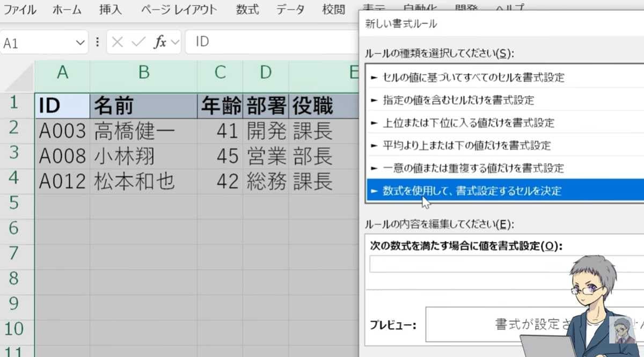Cancel entry with the X formula bar icon
644x357 pixels.
118,42
